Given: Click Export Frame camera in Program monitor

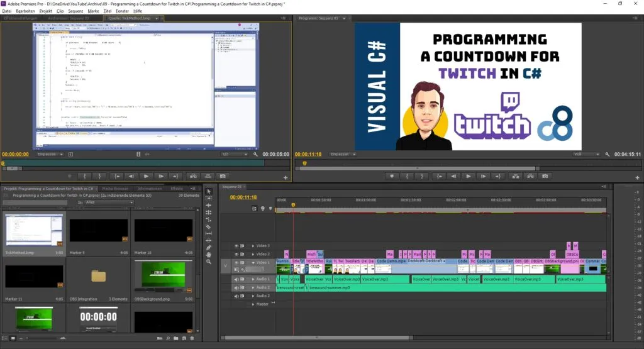Looking at the screenshot, I should click(545, 176).
